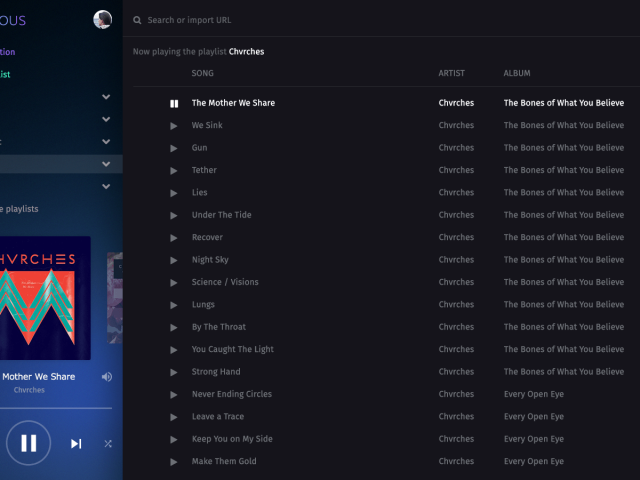Click artist Chvrches in Keep You on My Side row

pos(456,439)
